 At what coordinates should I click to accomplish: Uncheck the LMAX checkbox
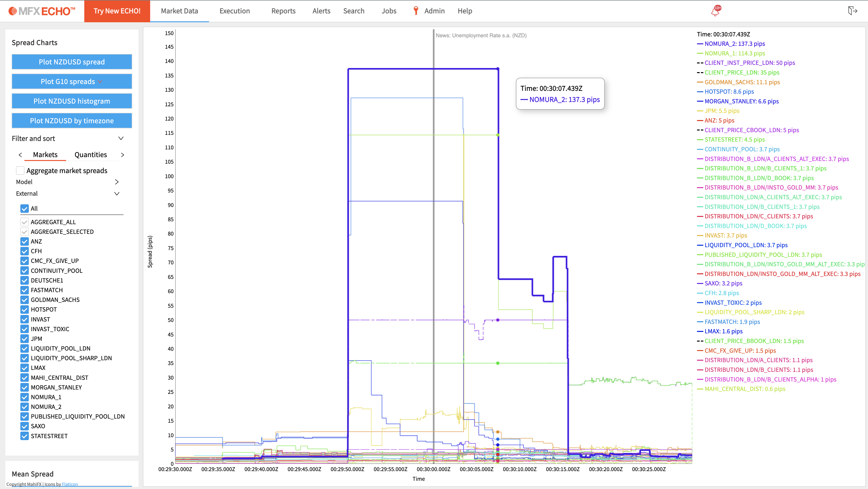click(24, 368)
